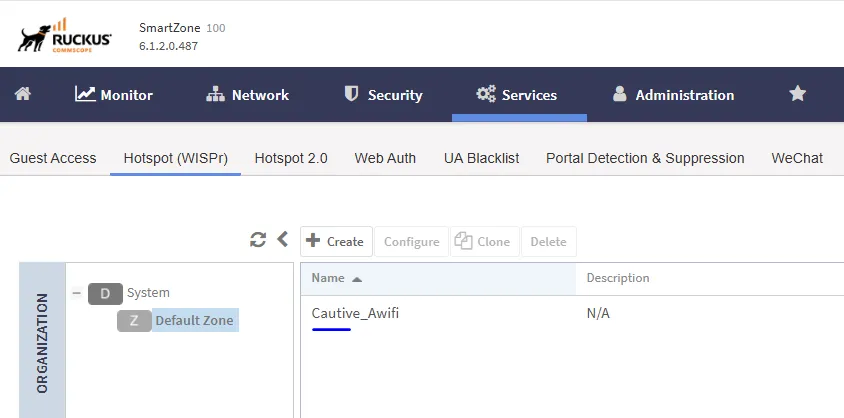The height and width of the screenshot is (418, 844).
Task: Select Default Zone in the tree
Action: click(194, 321)
